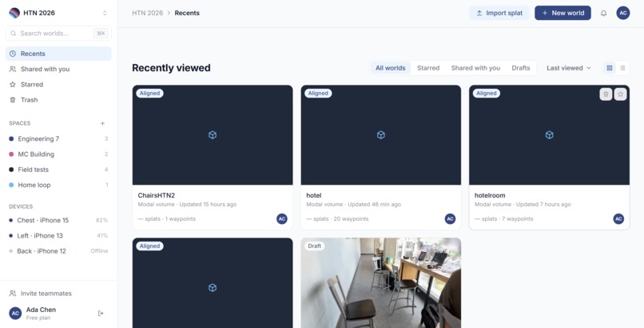Click AC owner avatar on hotelroom card

(618, 218)
